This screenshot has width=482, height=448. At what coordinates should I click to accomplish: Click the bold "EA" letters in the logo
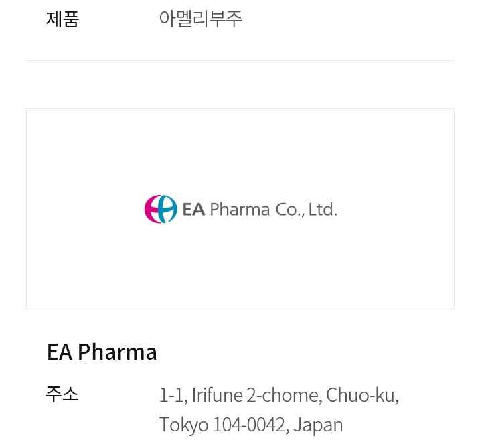point(193,210)
